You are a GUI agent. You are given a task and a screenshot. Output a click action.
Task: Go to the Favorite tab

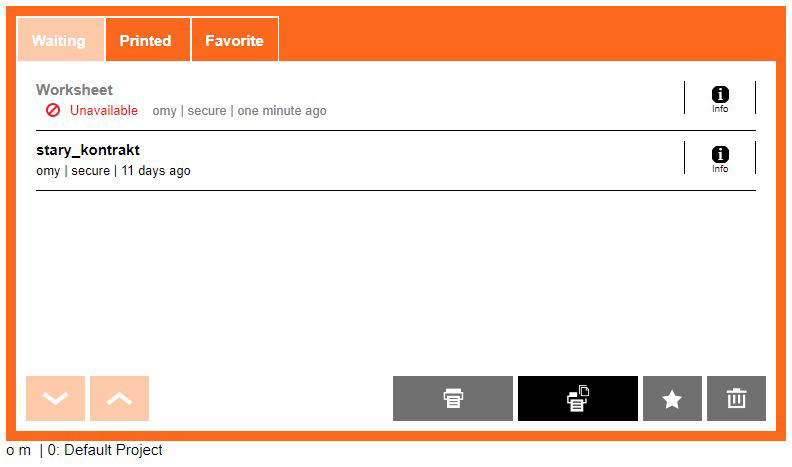[234, 41]
